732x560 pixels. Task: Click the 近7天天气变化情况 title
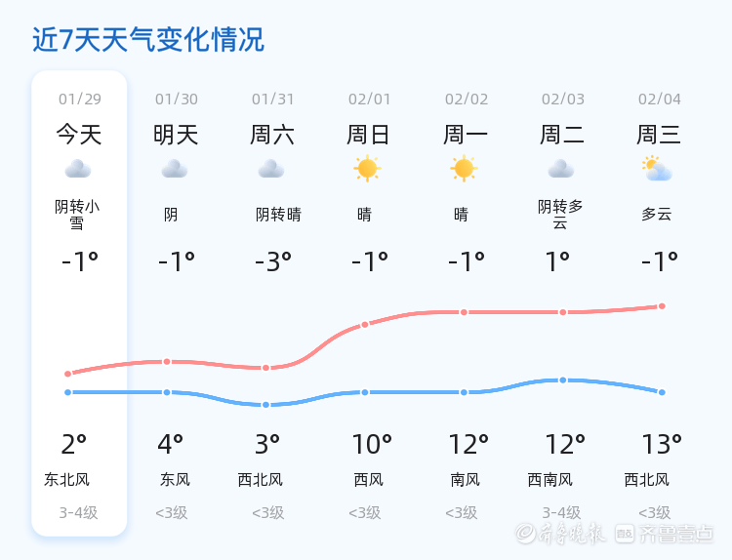[148, 40]
